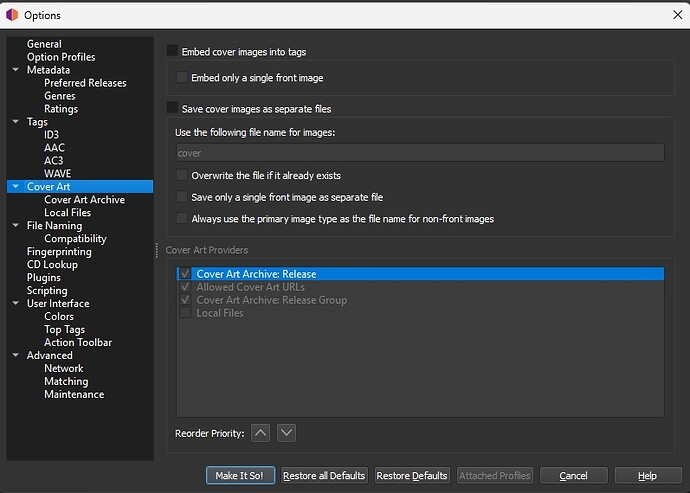Select Tags in the options tree
The height and width of the screenshot is (493, 690).
pos(37,122)
